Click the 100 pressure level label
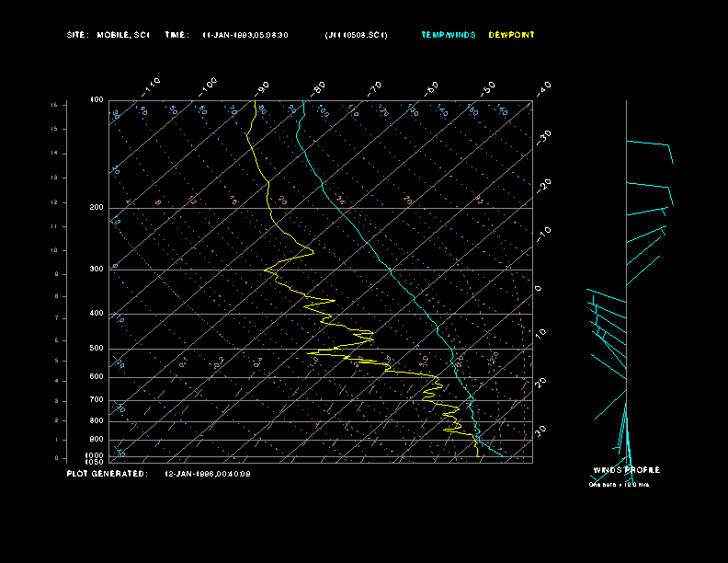The height and width of the screenshot is (563, 728). point(97,100)
